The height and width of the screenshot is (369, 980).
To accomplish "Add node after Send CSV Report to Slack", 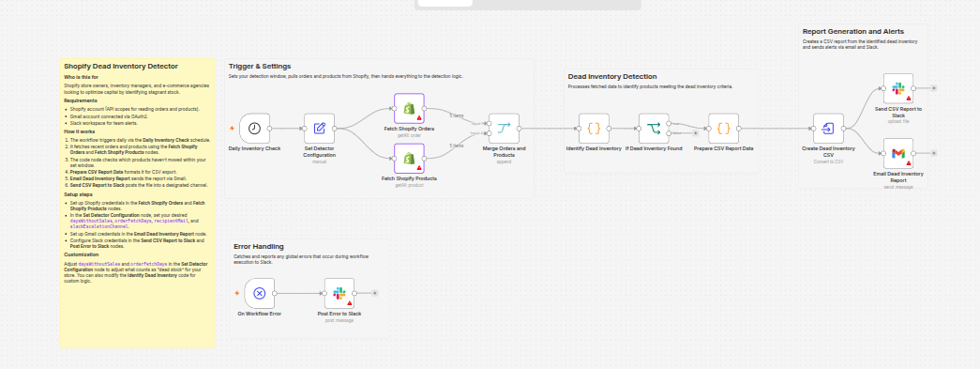I will [934, 88].
